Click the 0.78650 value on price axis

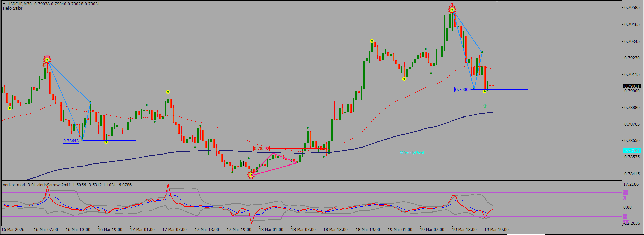[x=632, y=141]
